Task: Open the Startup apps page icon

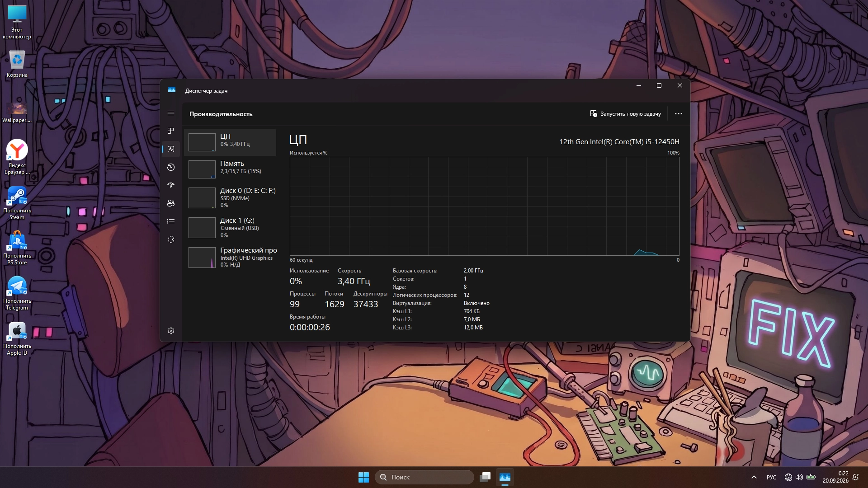Action: tap(171, 185)
